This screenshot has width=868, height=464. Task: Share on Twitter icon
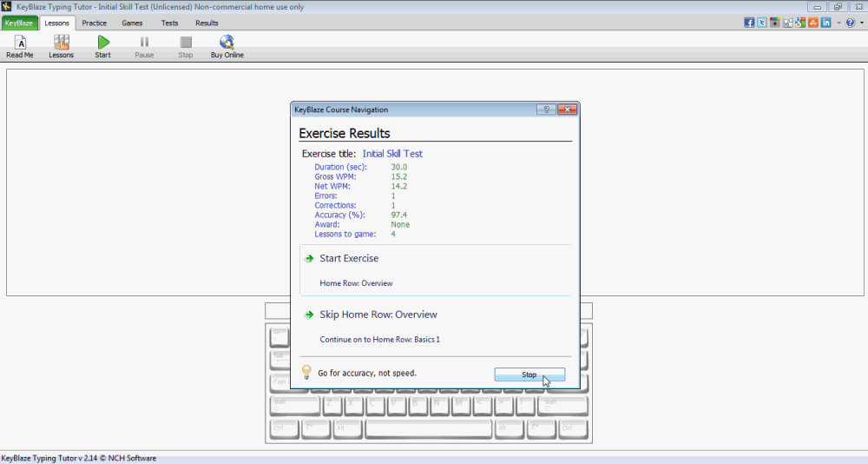pyautogui.click(x=762, y=23)
